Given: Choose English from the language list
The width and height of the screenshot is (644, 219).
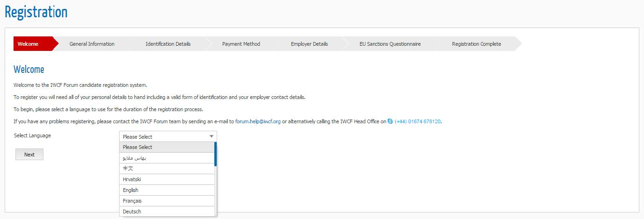Looking at the screenshot, I should pyautogui.click(x=167, y=190).
